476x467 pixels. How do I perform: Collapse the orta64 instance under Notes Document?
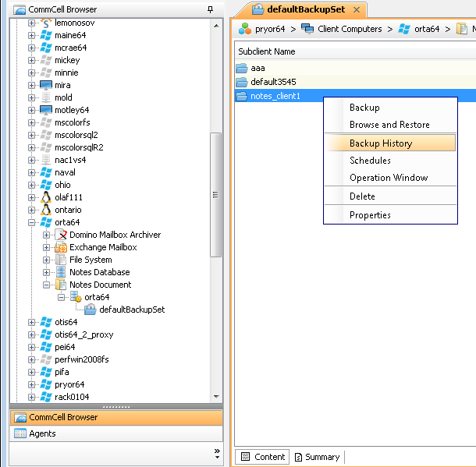pos(61,297)
